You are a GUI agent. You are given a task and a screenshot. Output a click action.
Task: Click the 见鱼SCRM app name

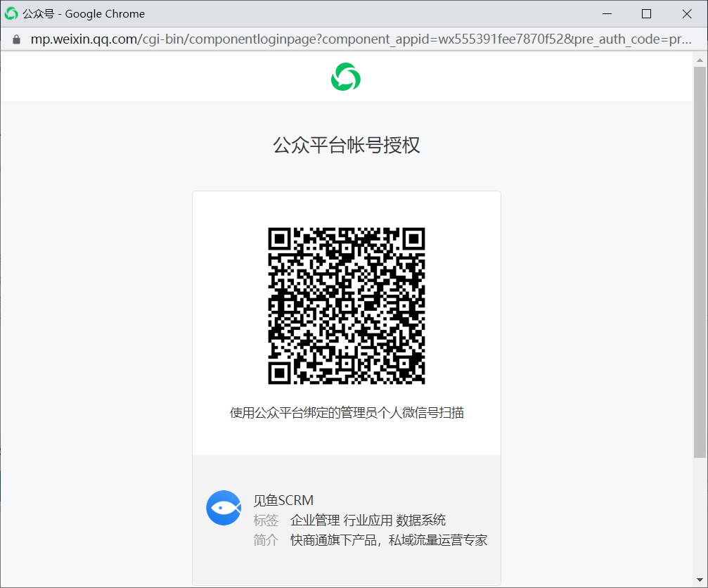tap(283, 500)
